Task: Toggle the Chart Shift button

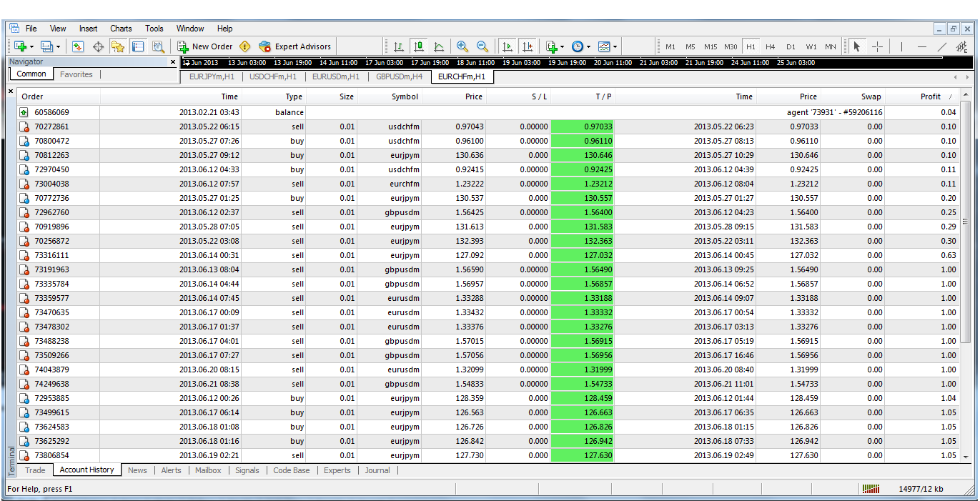Action: [x=527, y=46]
